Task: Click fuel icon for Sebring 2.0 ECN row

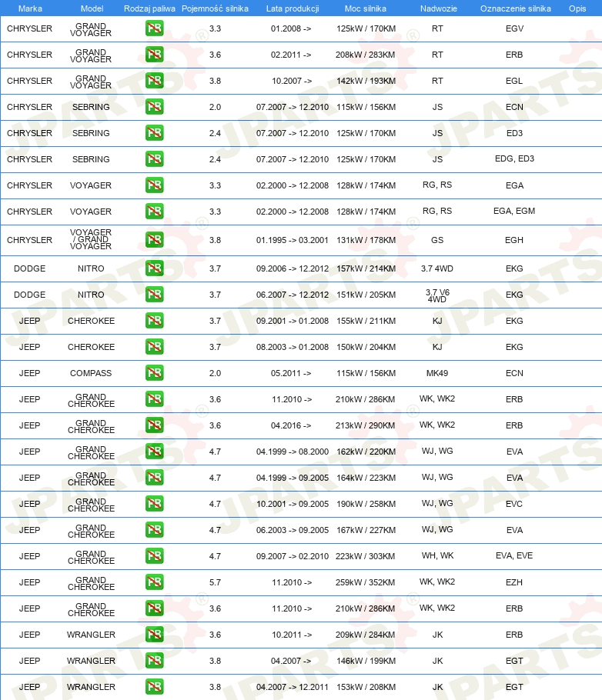Action: 154,107
